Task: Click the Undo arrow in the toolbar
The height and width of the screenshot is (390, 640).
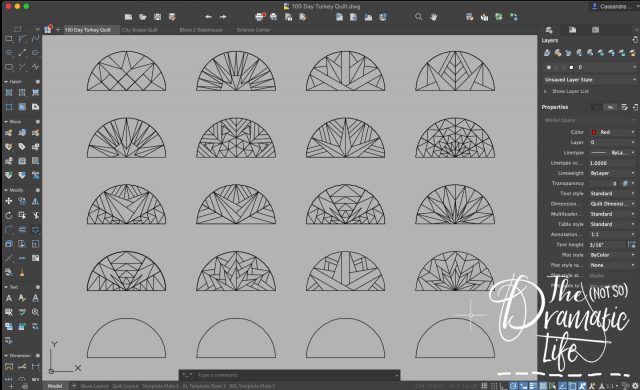Action: [x=208, y=17]
